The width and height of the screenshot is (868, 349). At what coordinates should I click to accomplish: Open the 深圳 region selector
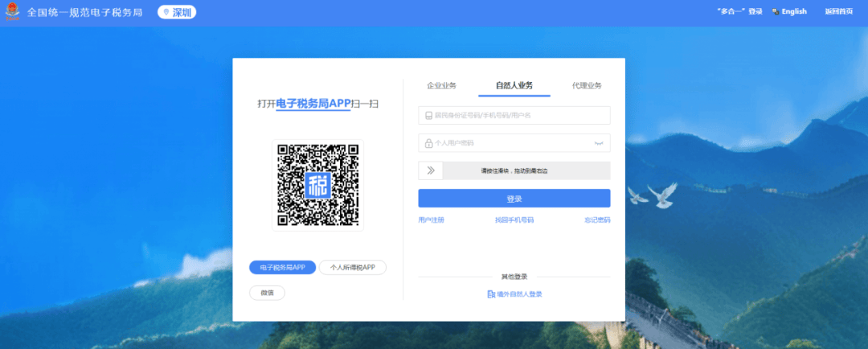(177, 12)
